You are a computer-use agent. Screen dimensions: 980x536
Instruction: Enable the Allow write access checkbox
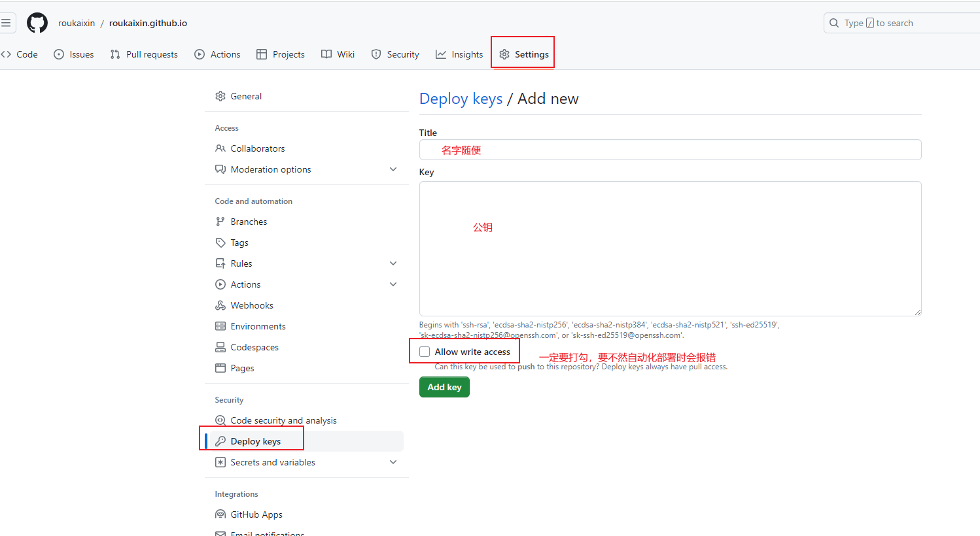(x=425, y=352)
